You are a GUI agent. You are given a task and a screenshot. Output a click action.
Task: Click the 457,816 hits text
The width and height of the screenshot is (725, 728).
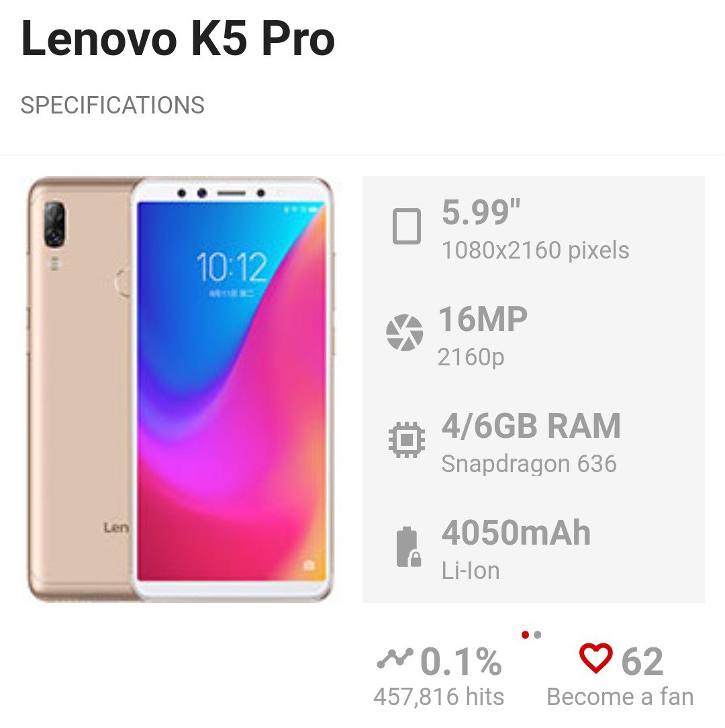438,697
